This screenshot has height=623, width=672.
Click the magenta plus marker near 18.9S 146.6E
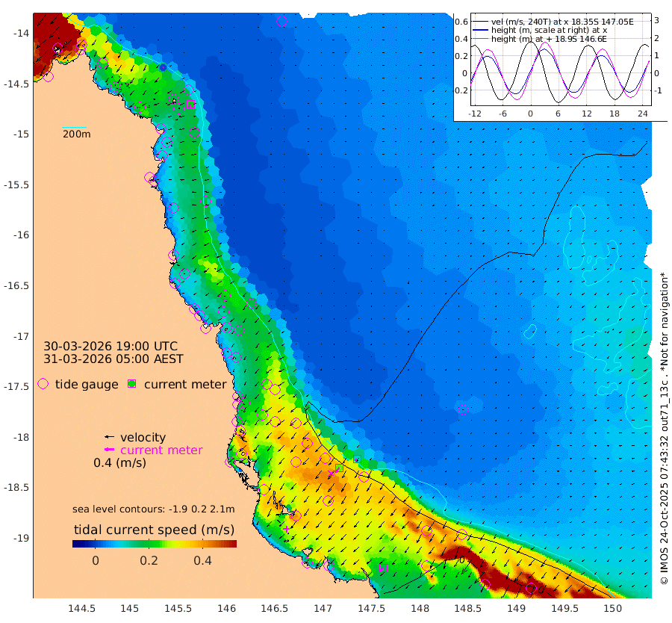(286, 529)
